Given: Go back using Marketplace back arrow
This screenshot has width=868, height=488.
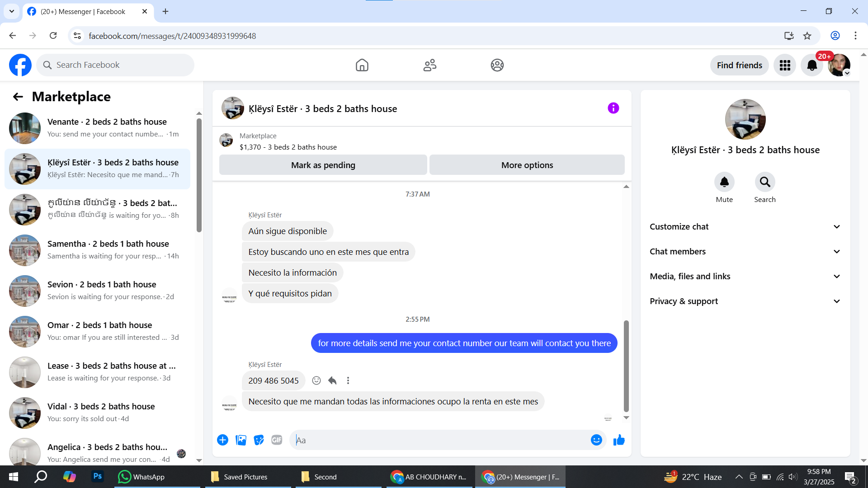Looking at the screenshot, I should tap(18, 97).
